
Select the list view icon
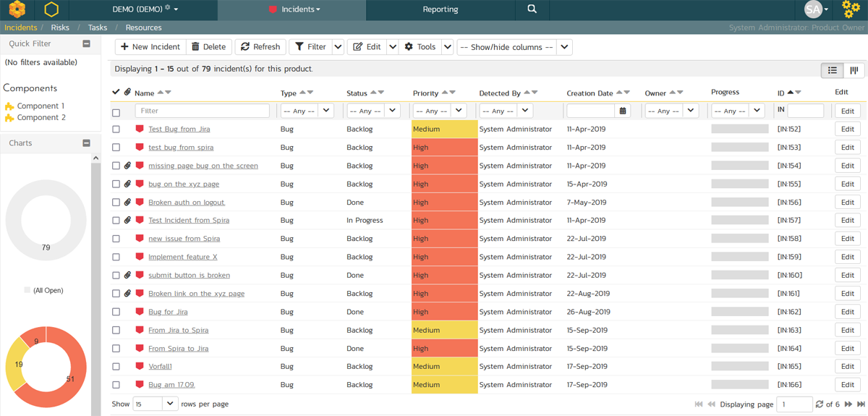coord(833,70)
